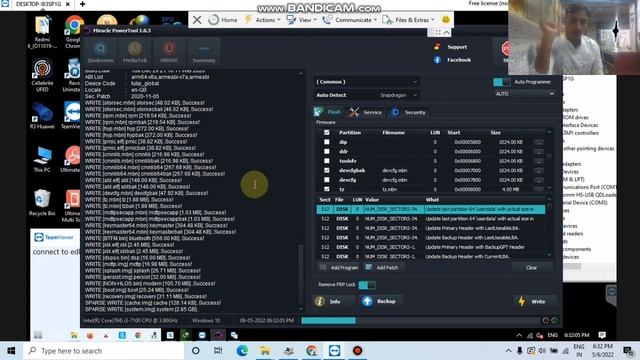Image resolution: width=640 pixels, height=360 pixels.
Task: Click TeamViewer toolbar Home icon
Action: (213, 20)
